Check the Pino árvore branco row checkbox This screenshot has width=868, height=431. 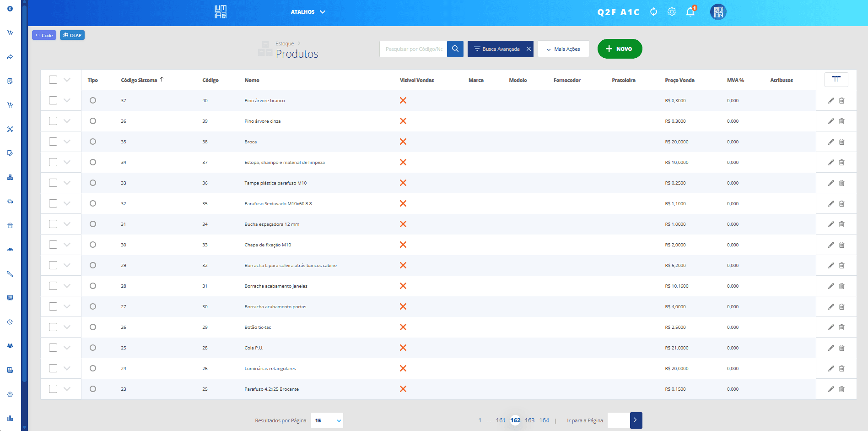pyautogui.click(x=53, y=100)
